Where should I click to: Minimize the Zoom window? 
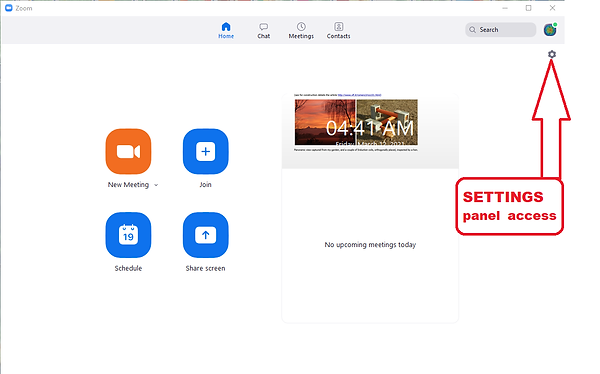[505, 8]
